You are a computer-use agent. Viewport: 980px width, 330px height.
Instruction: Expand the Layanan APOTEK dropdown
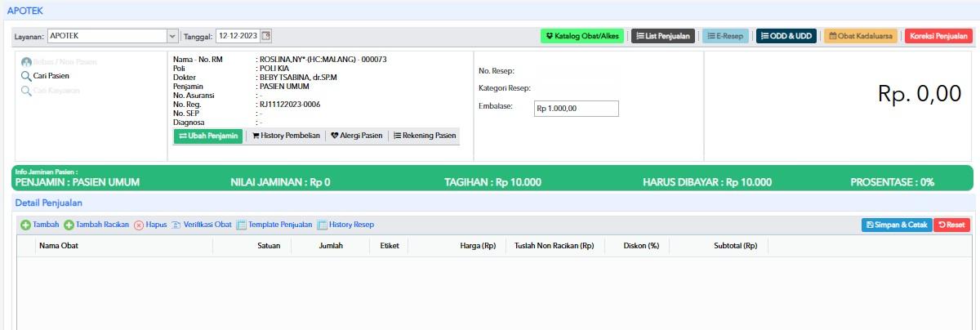coord(171,36)
